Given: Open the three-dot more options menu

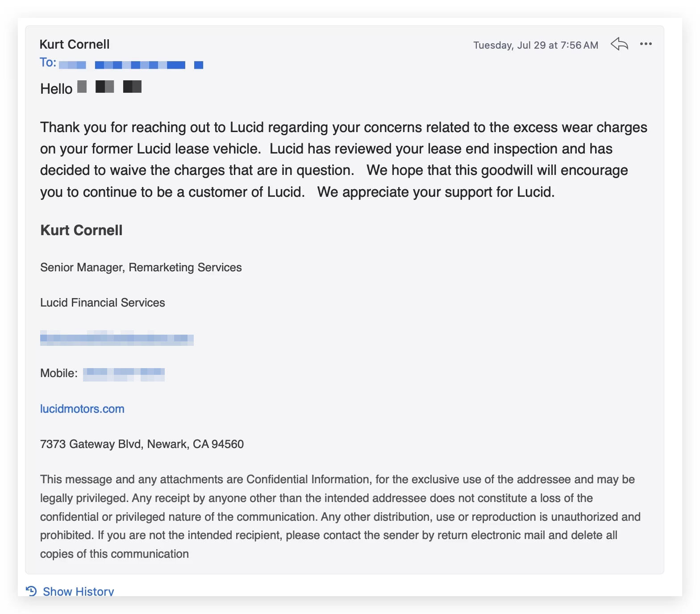Looking at the screenshot, I should (x=646, y=44).
